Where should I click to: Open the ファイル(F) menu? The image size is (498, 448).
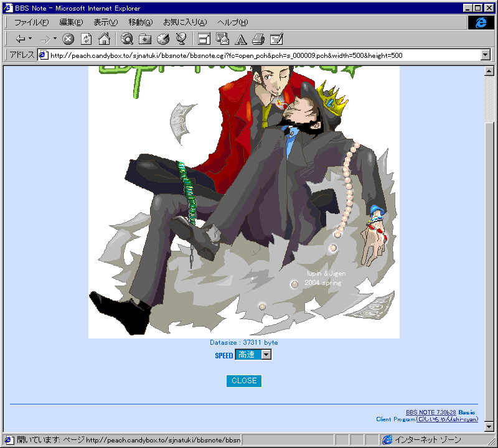pyautogui.click(x=32, y=22)
